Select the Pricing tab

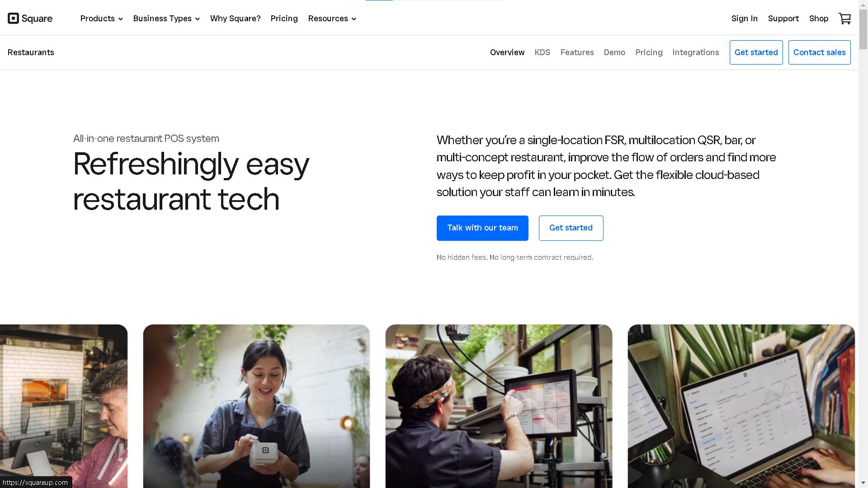pyautogui.click(x=649, y=52)
